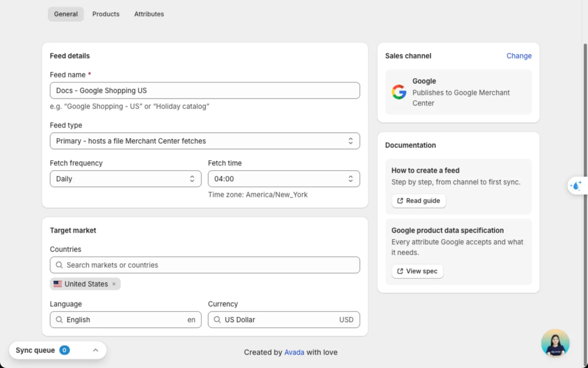Click the 'Documentation' heading
This screenshot has height=368, width=588.
[410, 145]
